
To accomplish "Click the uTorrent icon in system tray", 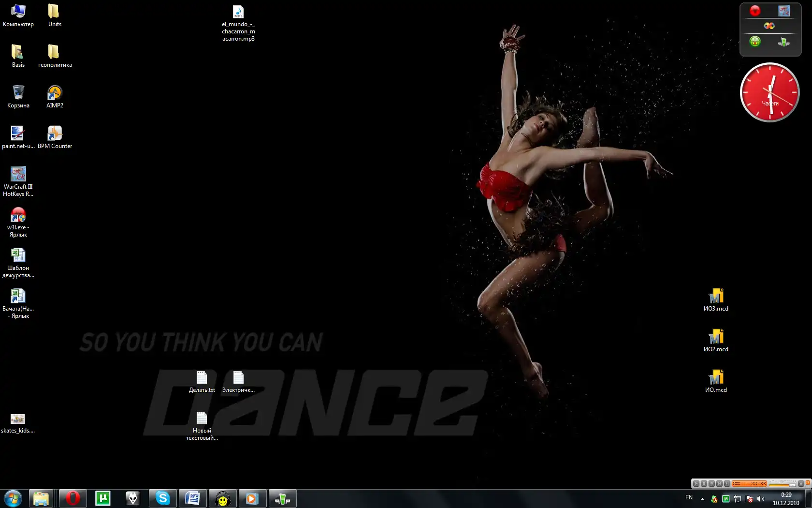I will [x=725, y=499].
